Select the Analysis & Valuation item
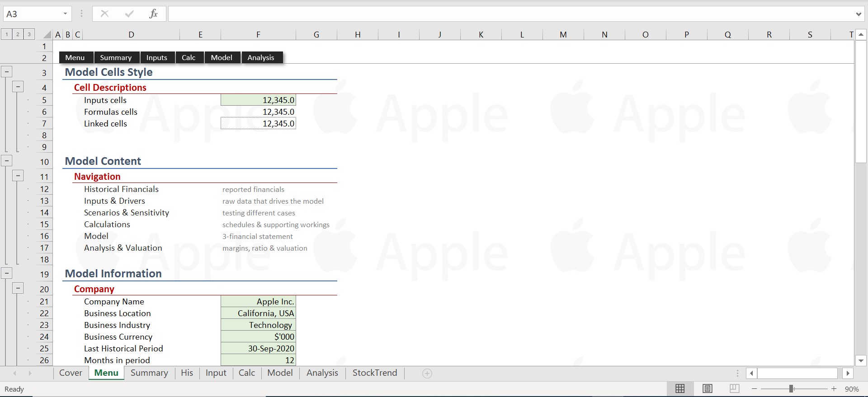The height and width of the screenshot is (397, 868). (x=123, y=248)
